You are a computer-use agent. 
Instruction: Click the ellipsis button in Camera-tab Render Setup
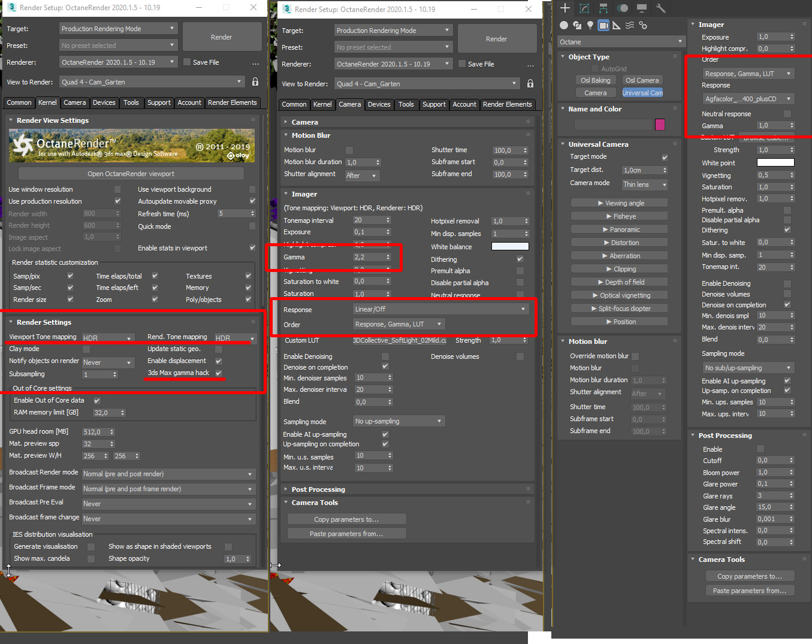pos(531,65)
